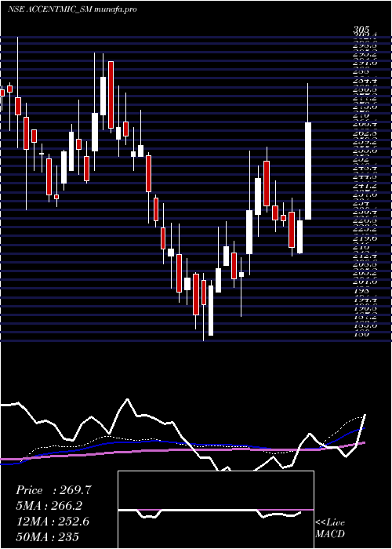Click the tall white final candlestick
This screenshot has height=549, width=392.
(x=308, y=170)
